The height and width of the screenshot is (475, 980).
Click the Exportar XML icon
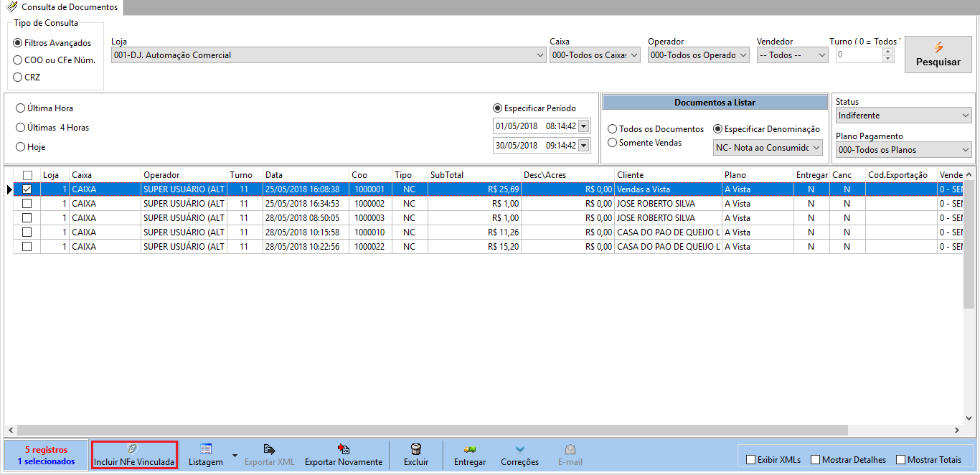coord(269,449)
